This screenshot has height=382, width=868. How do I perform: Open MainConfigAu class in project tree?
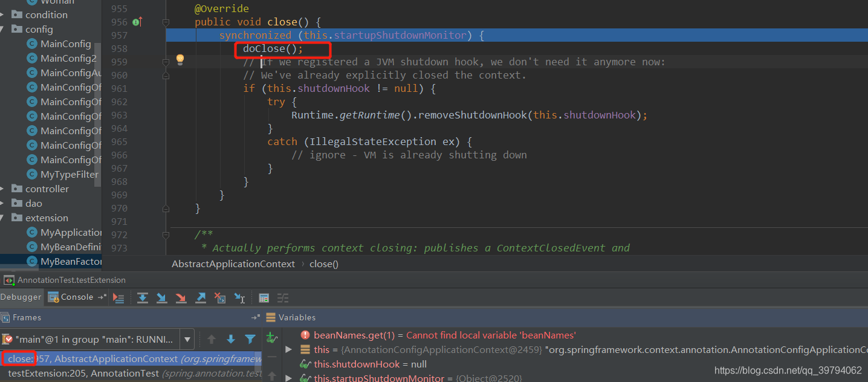[x=71, y=73]
